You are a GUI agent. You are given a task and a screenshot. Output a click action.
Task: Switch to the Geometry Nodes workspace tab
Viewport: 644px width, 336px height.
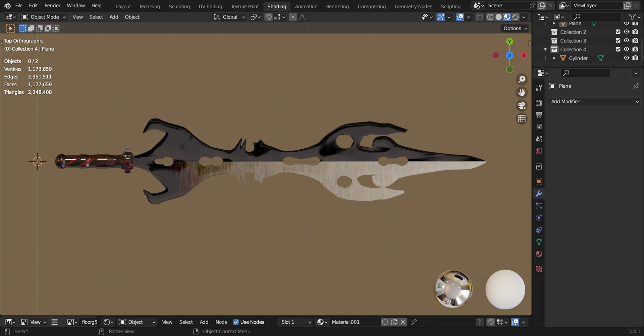(413, 6)
